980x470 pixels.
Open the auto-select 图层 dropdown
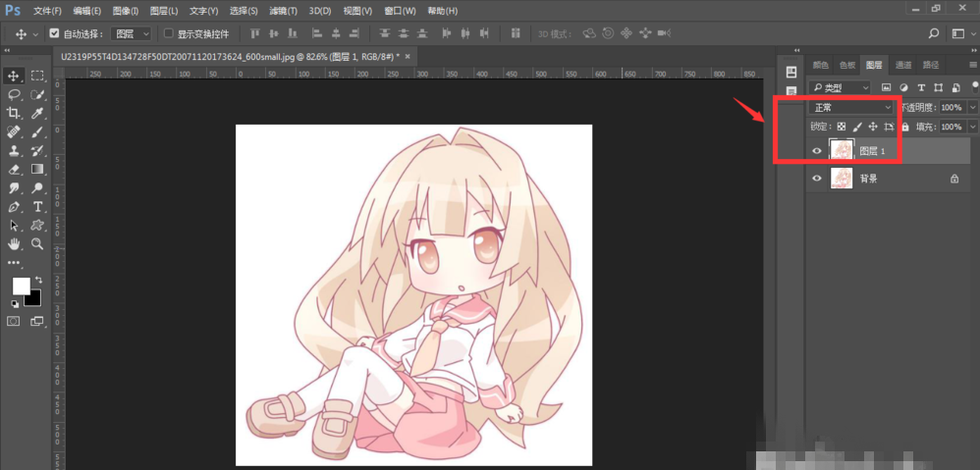point(132,33)
